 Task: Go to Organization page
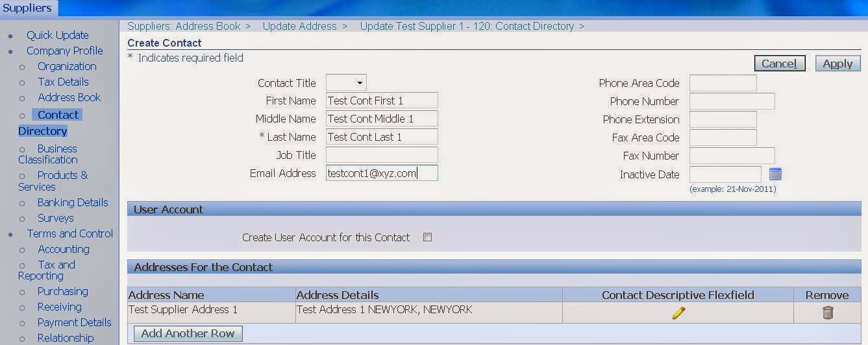click(67, 66)
